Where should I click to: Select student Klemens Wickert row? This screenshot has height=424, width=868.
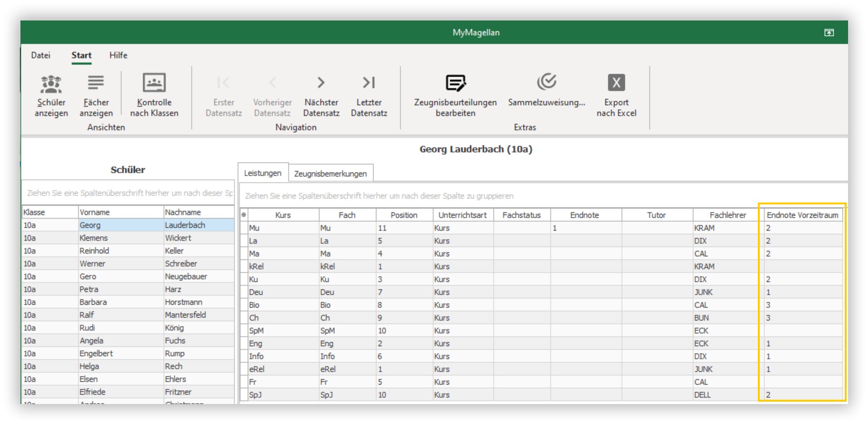[x=128, y=238]
